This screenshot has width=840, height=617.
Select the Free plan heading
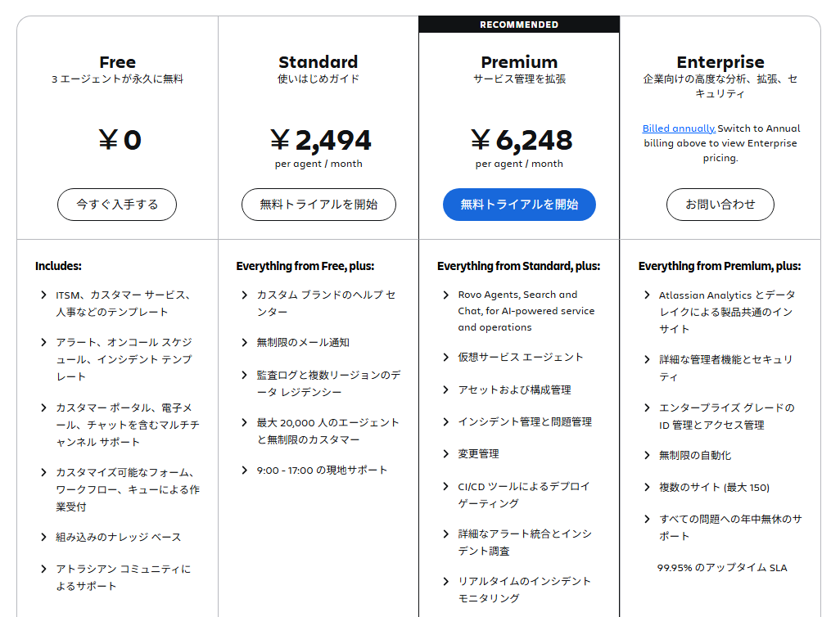(116, 62)
